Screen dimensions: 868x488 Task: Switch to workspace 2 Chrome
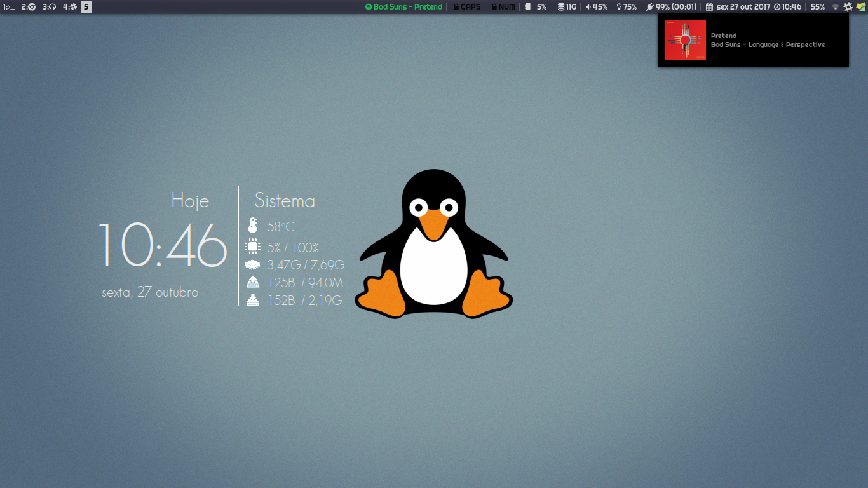coord(29,7)
